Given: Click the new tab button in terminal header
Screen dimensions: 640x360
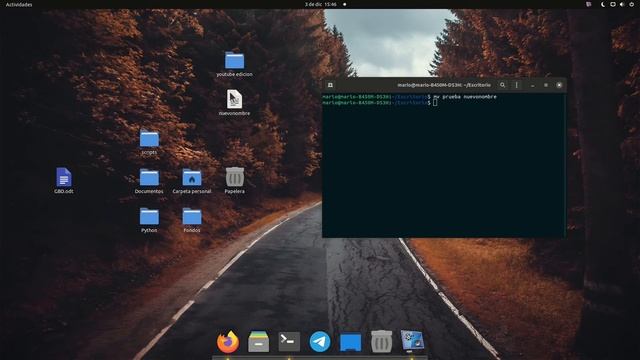Looking at the screenshot, I should (x=330, y=85).
